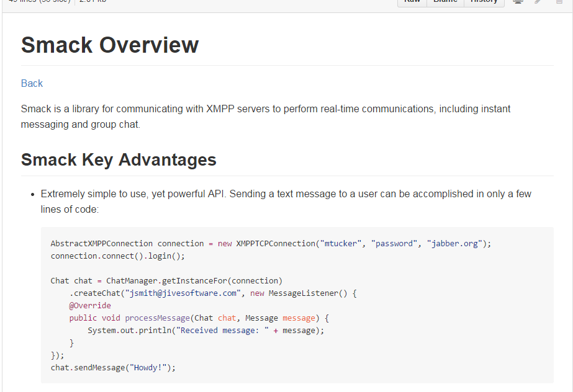Click the "password" string in the code
The height and width of the screenshot is (392, 573).
click(x=394, y=243)
